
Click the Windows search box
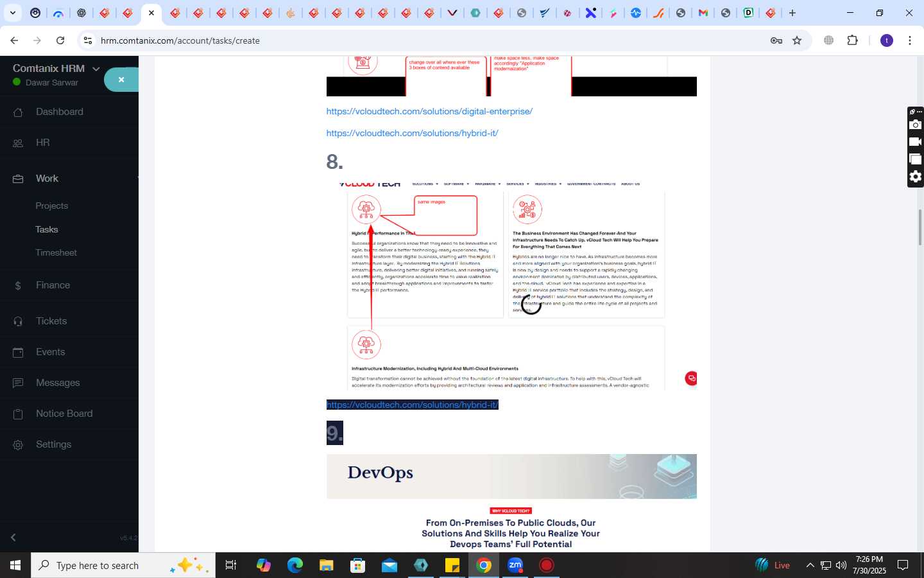pyautogui.click(x=123, y=565)
